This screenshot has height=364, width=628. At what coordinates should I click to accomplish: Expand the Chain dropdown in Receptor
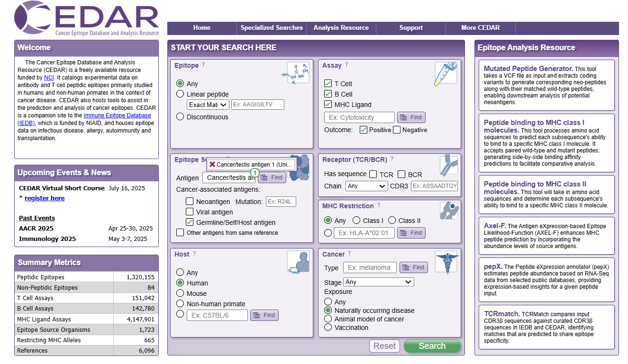coord(366,186)
